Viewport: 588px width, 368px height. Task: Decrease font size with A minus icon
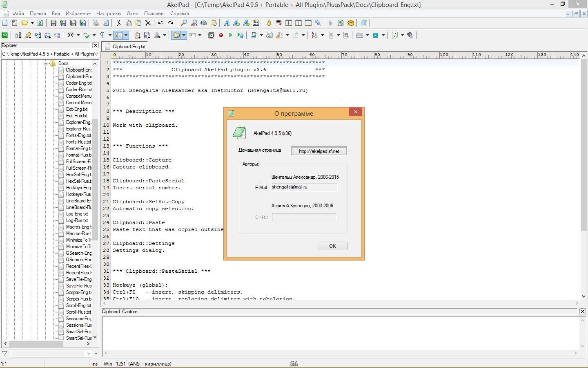246,23
